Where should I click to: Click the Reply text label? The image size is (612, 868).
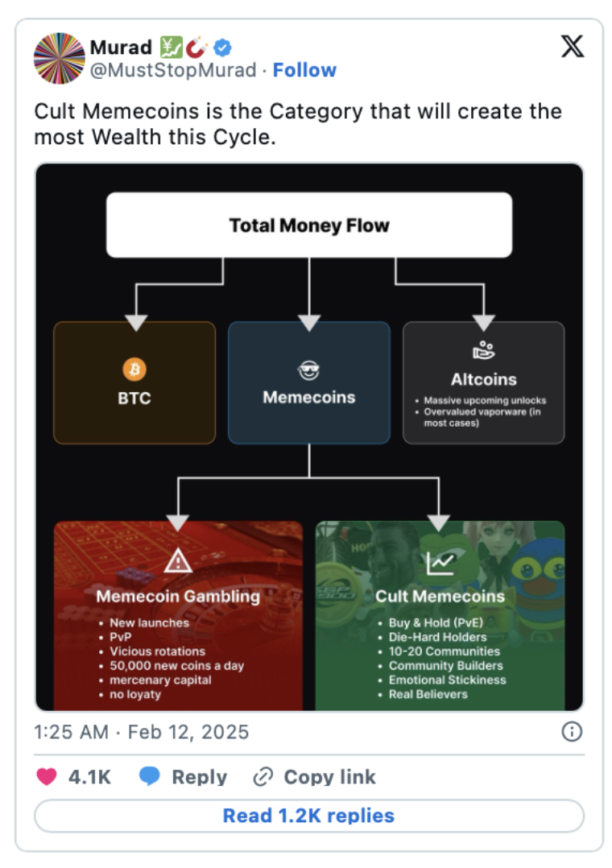coord(200,777)
